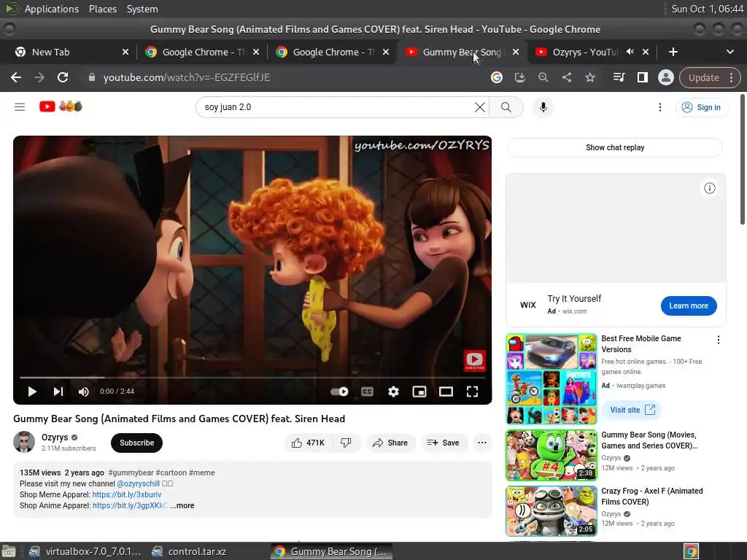Go to YouTube home via logo
This screenshot has height=560, width=747.
tap(61, 106)
